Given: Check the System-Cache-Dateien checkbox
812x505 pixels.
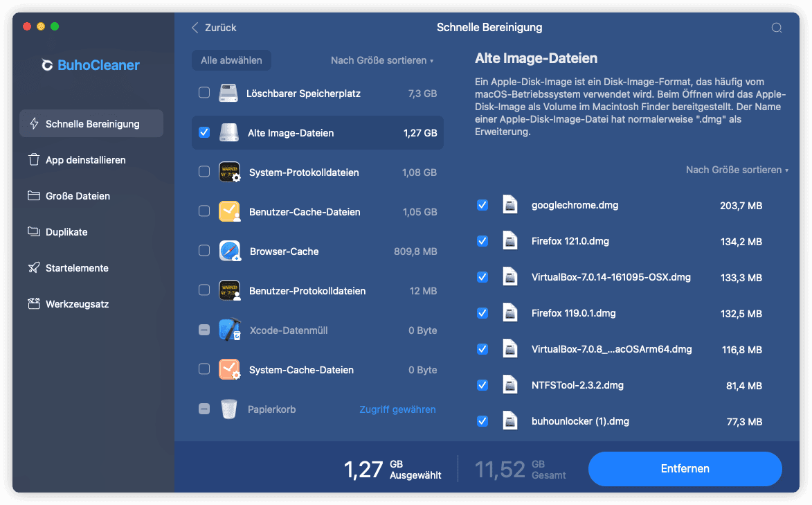Looking at the screenshot, I should pyautogui.click(x=204, y=369).
